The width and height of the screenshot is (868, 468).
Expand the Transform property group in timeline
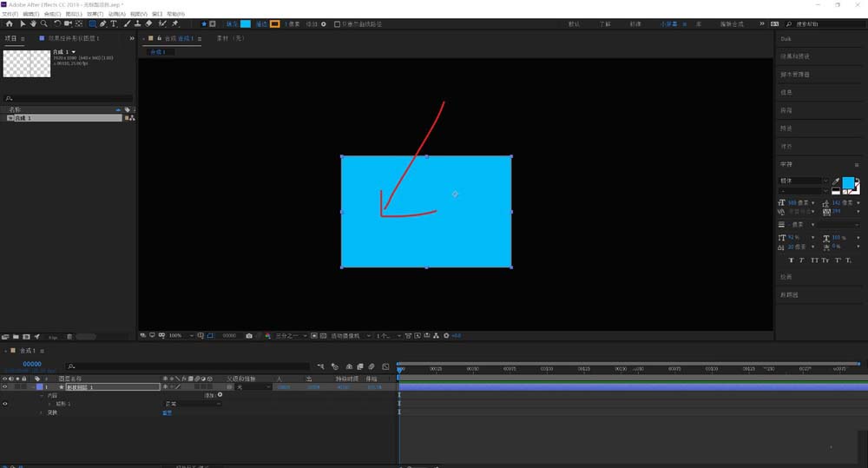42,412
